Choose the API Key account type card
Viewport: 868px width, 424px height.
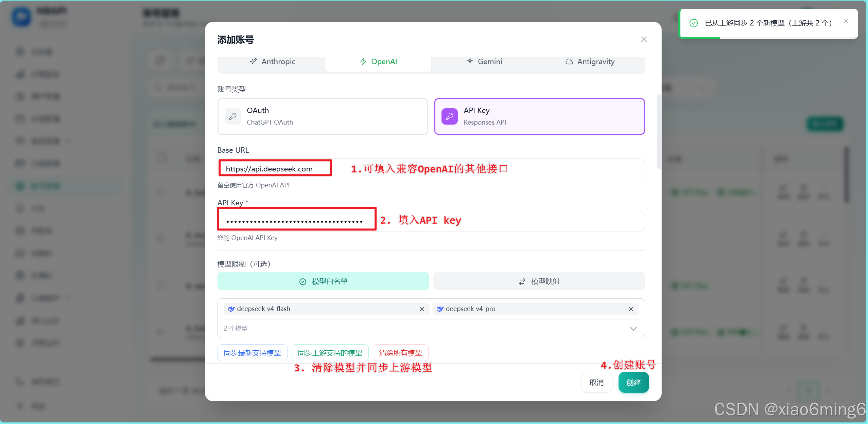[539, 116]
